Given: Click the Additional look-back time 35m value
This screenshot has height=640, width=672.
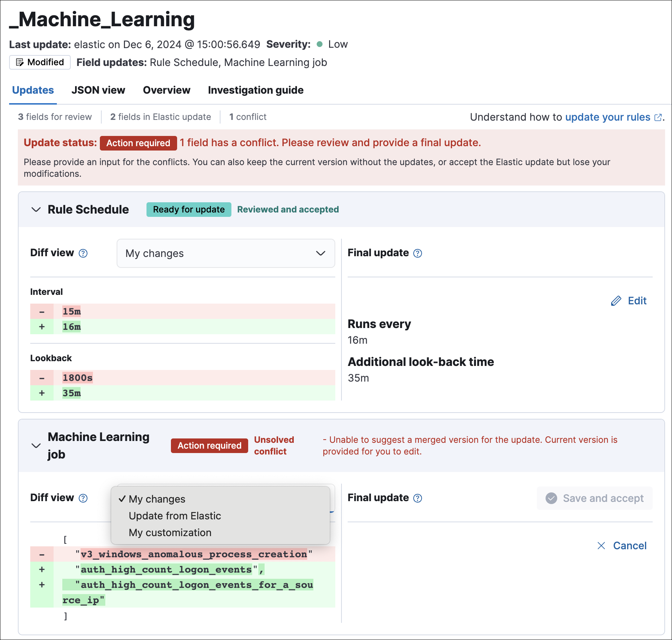Looking at the screenshot, I should pyautogui.click(x=358, y=378).
